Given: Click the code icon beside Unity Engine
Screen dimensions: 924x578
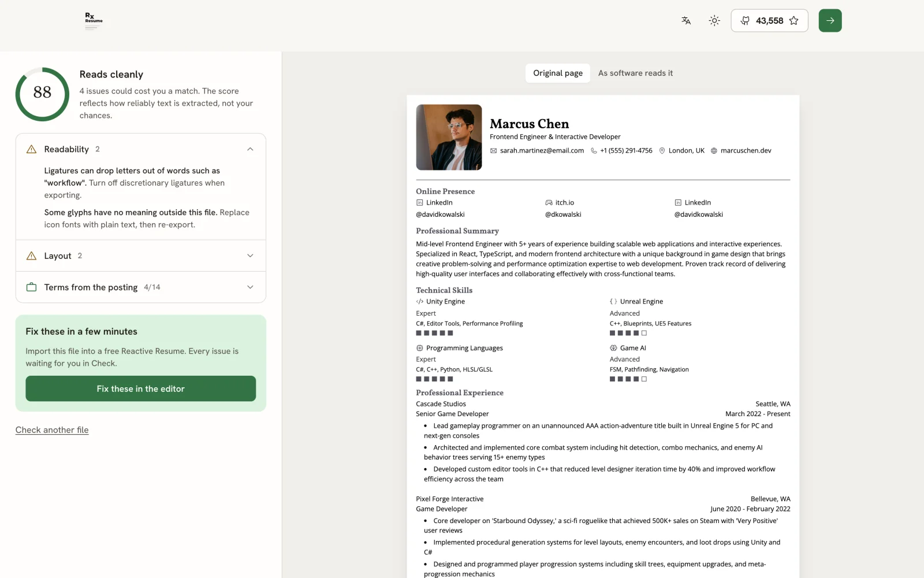Looking at the screenshot, I should click(420, 302).
